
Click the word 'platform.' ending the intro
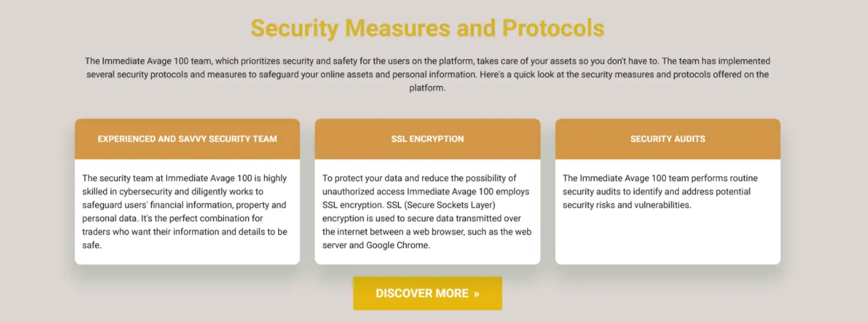(x=427, y=88)
